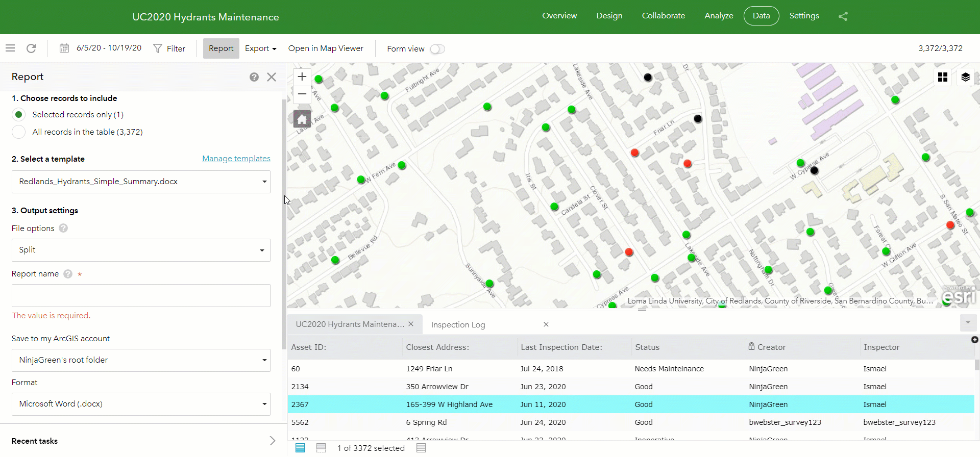Click the map home extent button
The image size is (980, 457).
pyautogui.click(x=302, y=119)
